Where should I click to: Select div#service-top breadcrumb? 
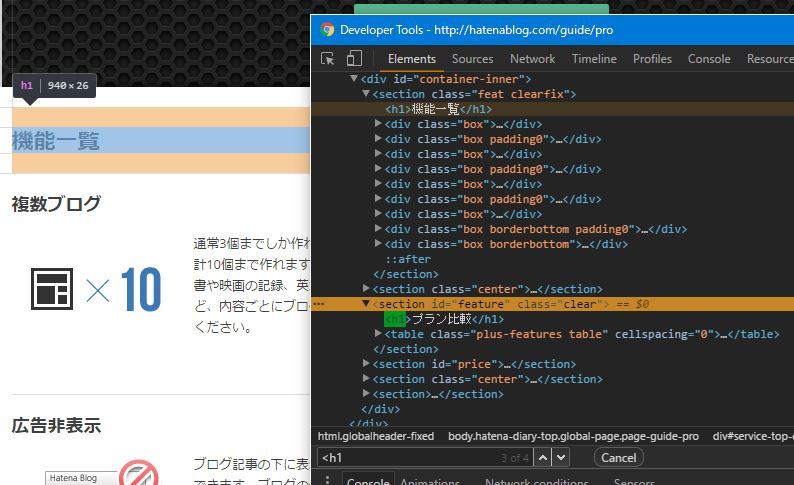pos(753,436)
